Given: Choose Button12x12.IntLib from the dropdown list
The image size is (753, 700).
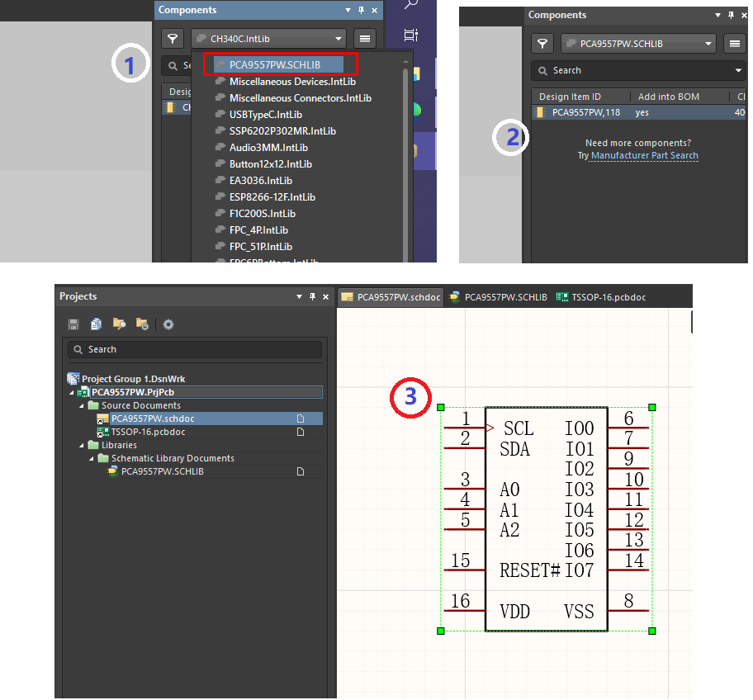Looking at the screenshot, I should tap(270, 164).
